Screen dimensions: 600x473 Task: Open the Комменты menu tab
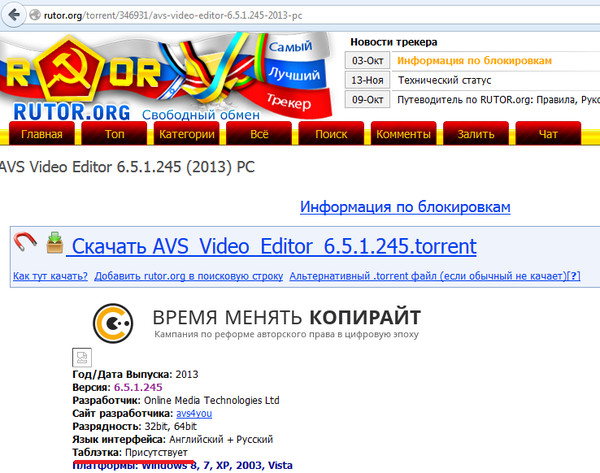[403, 134]
